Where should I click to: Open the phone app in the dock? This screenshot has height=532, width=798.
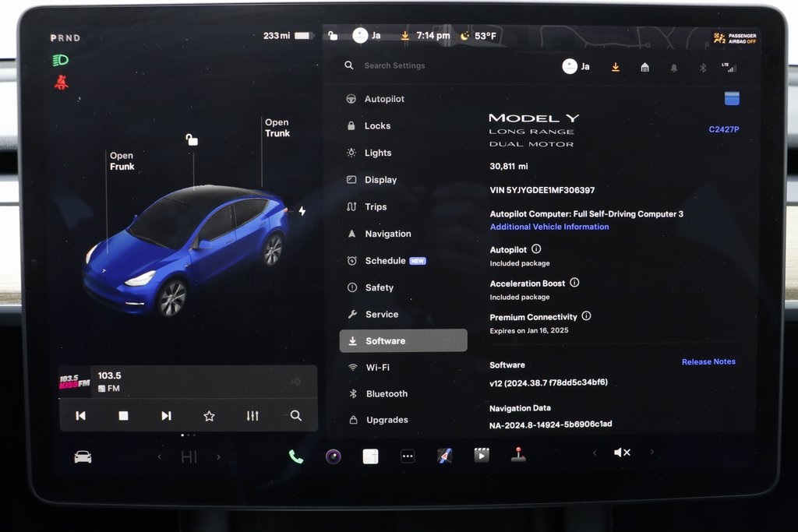[296, 456]
